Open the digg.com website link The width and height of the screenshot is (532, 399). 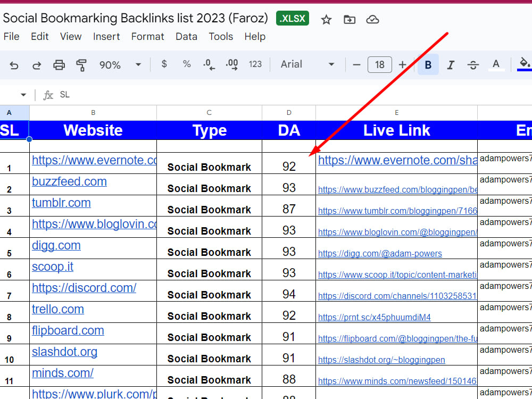[x=56, y=246]
